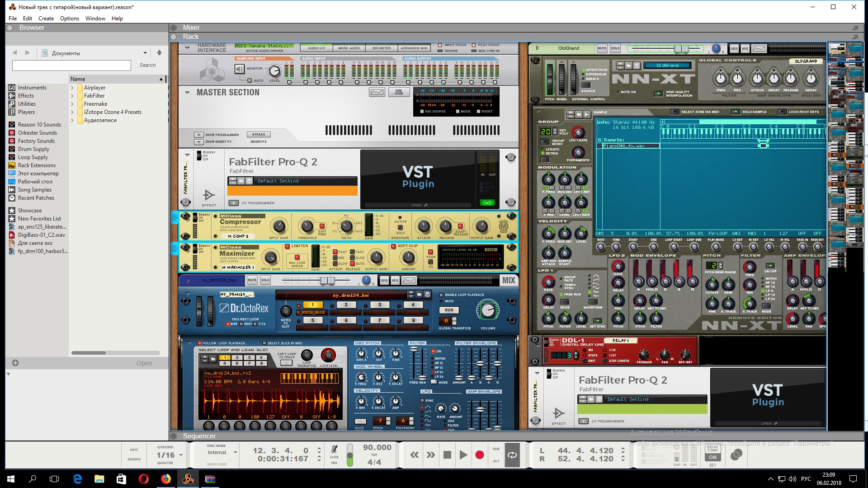Expand the Airplayer folder in Browser
The width and height of the screenshot is (868, 488).
pos(72,88)
